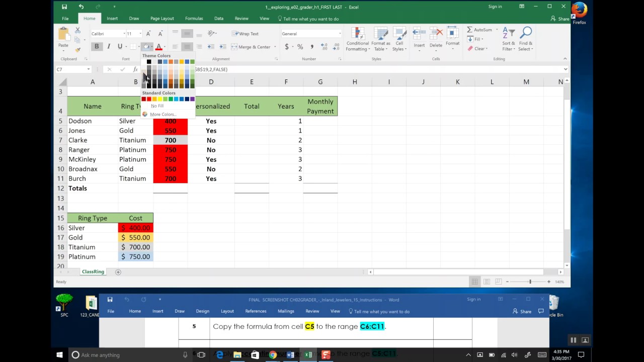The width and height of the screenshot is (644, 362).
Task: Open the Mailings tab in Word
Action: click(x=286, y=311)
